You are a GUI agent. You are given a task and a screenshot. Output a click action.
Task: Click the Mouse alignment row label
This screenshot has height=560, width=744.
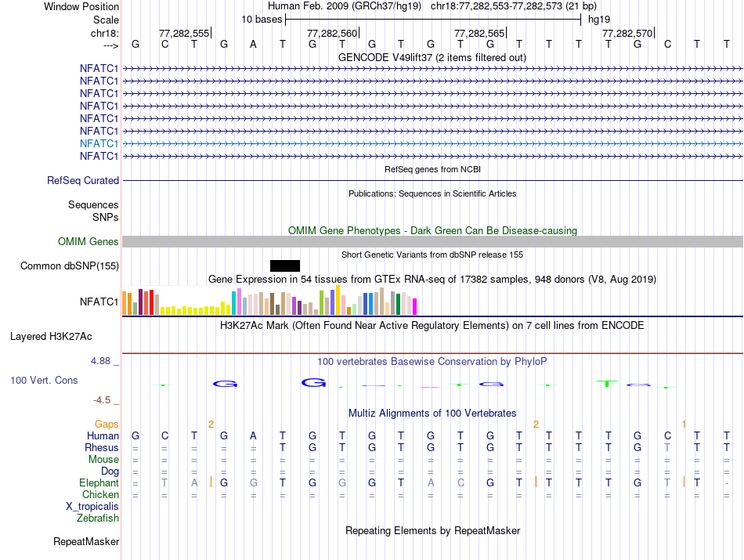tap(103, 460)
